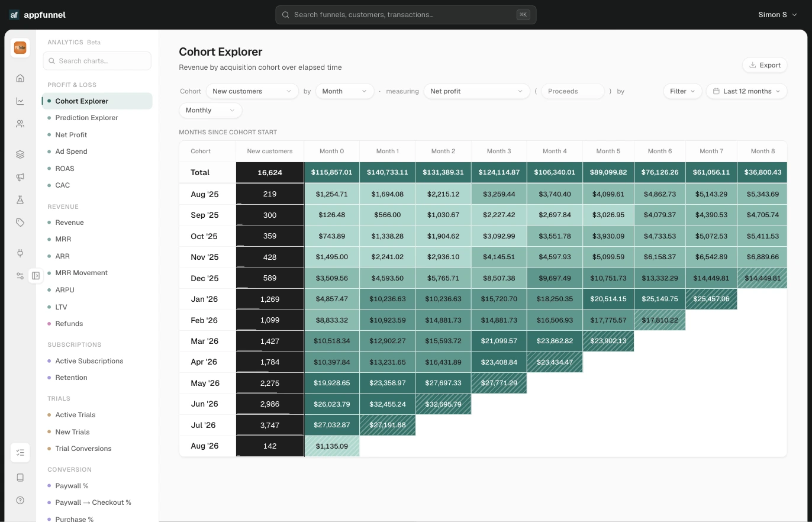This screenshot has height=522, width=812.
Task: Click the Month 8 column header
Action: click(762, 152)
